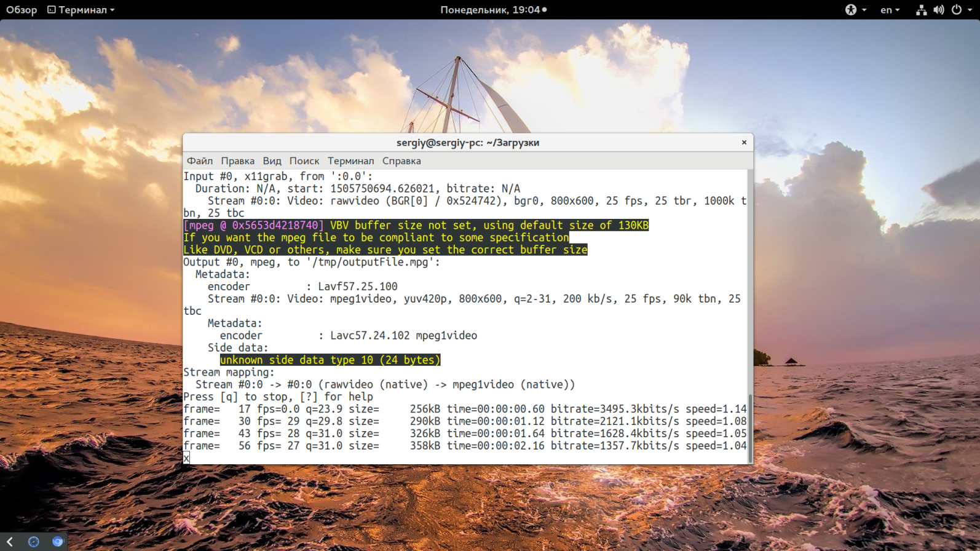Image resolution: width=980 pixels, height=551 pixels.
Task: Open the en keyboard layout dropdown
Action: (890, 10)
